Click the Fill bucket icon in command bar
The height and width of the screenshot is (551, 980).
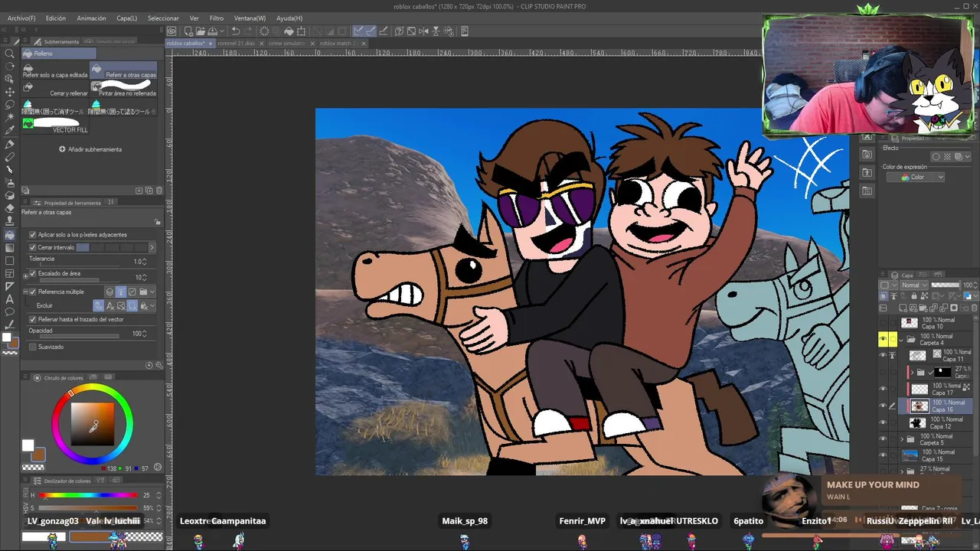[289, 31]
